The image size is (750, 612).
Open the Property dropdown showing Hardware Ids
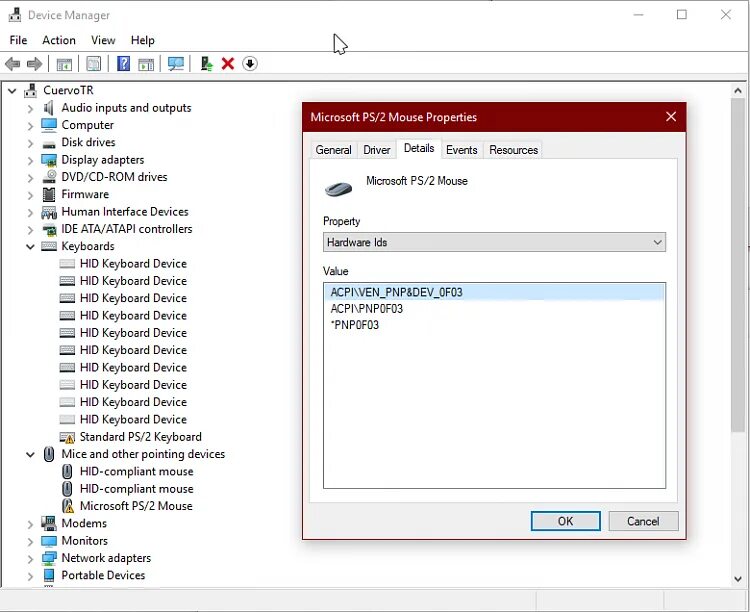pyautogui.click(x=494, y=242)
